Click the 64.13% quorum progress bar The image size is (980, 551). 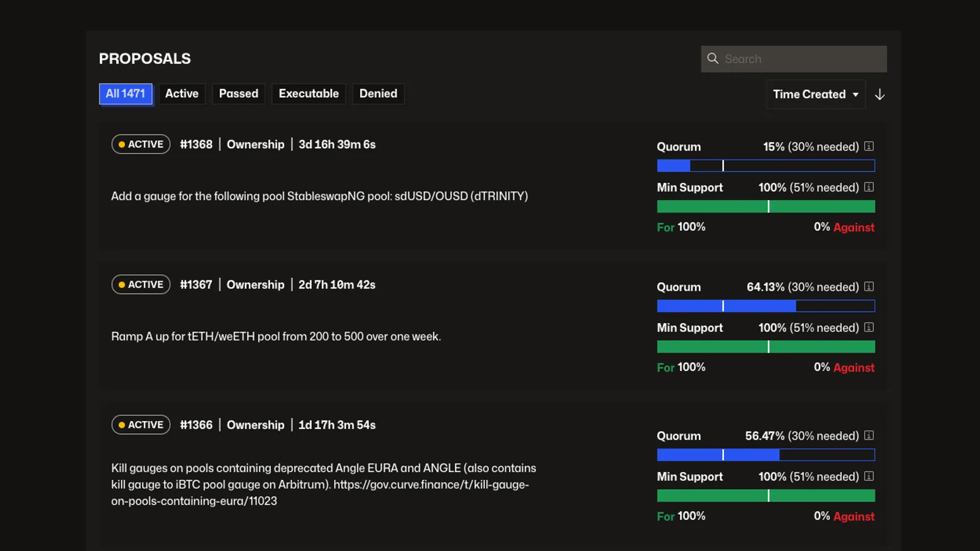766,305
